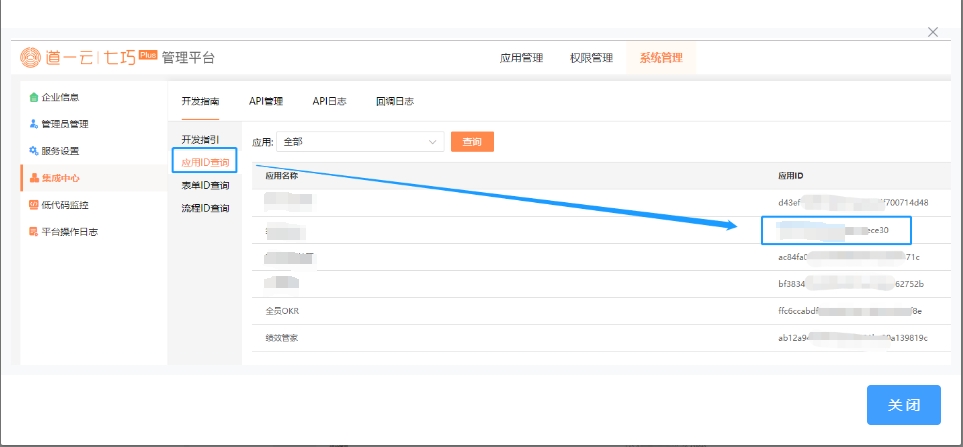Screen dimensions: 963x447
Task: Select 表单ID查询 in the guide menu
Action: point(205,185)
